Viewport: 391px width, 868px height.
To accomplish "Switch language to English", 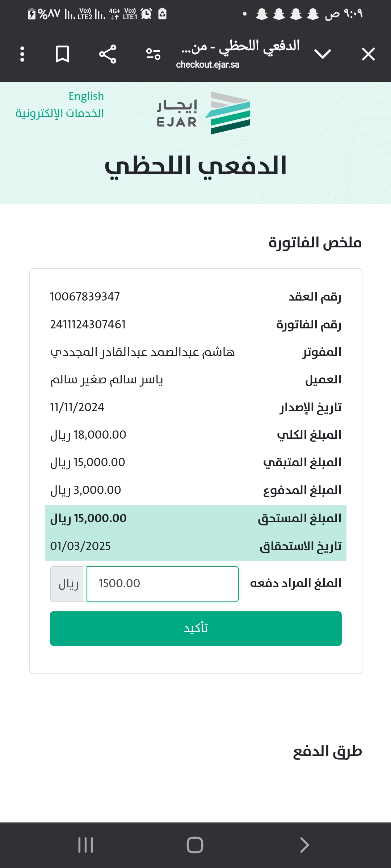I will [x=86, y=96].
